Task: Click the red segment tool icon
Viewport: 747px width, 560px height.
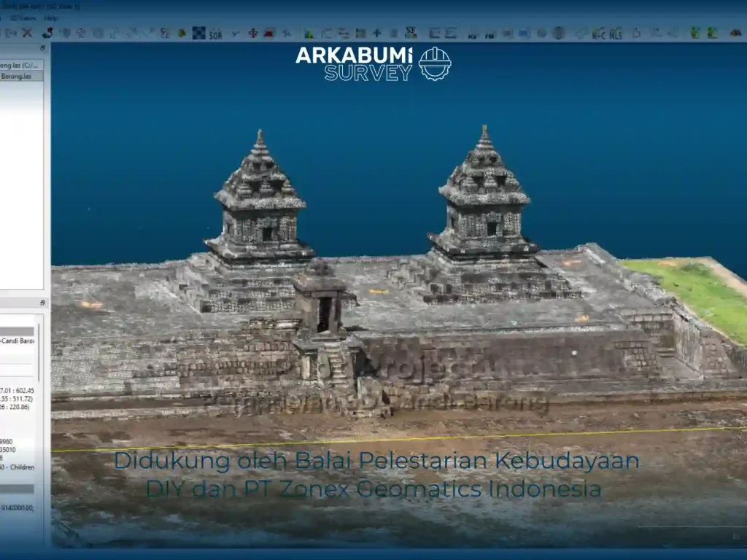Action: click(269, 33)
